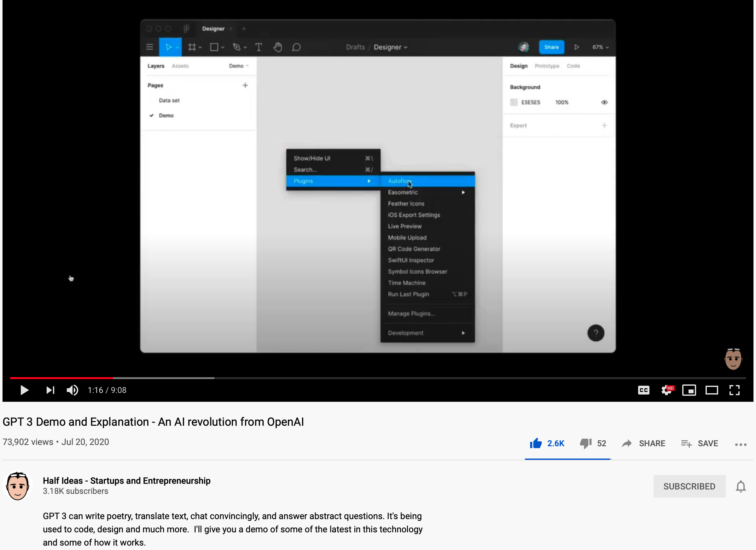The image size is (756, 550).
Task: Expand the Pen tool options chevron
Action: coord(245,47)
